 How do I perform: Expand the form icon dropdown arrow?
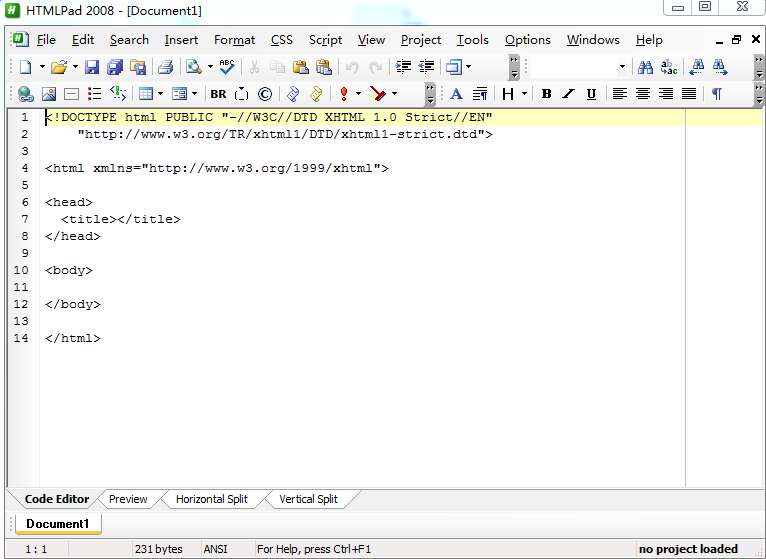coord(194,94)
